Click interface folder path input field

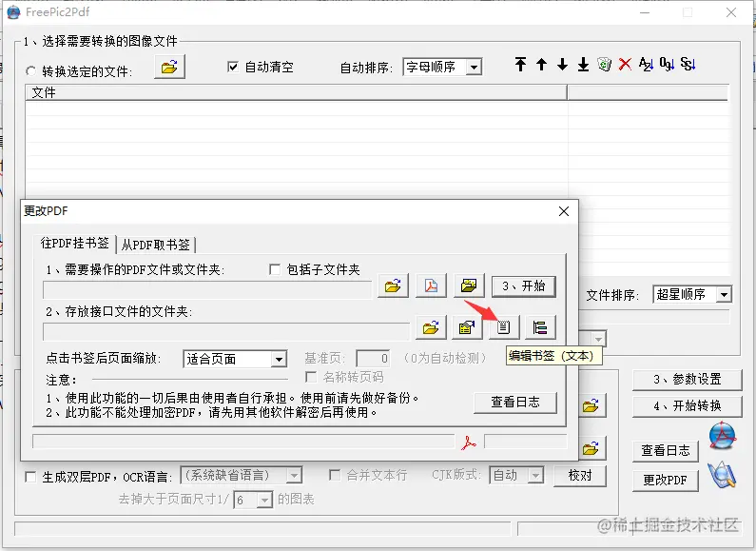coord(226,331)
